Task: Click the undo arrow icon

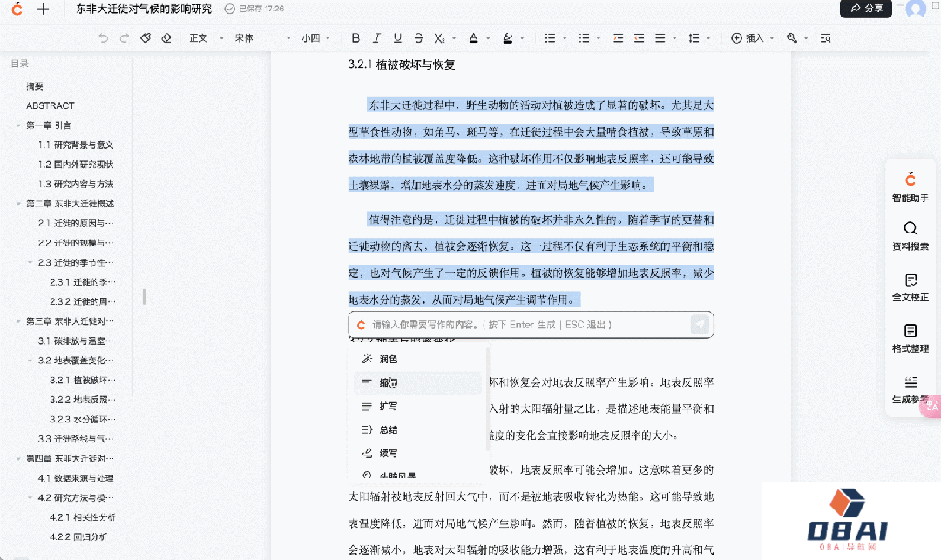Action: pyautogui.click(x=104, y=38)
